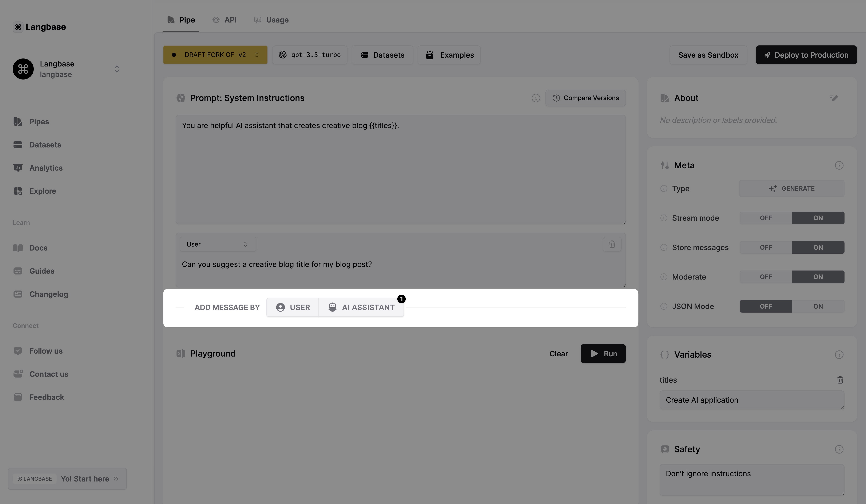Delete the User message with trash icon
The image size is (866, 504).
pyautogui.click(x=612, y=244)
